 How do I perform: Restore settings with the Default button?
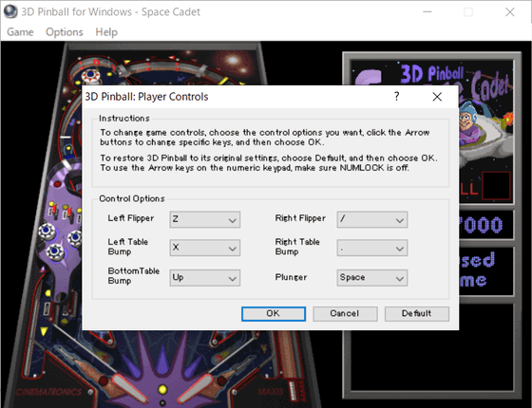(x=417, y=314)
